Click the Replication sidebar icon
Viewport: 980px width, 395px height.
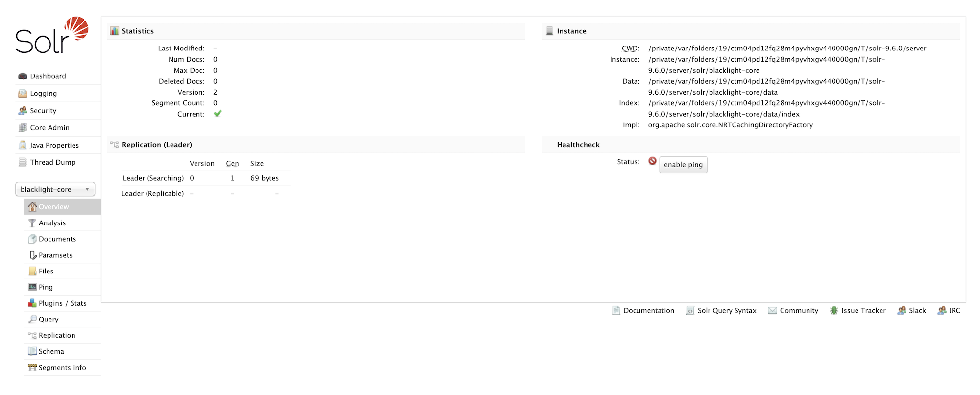click(32, 335)
